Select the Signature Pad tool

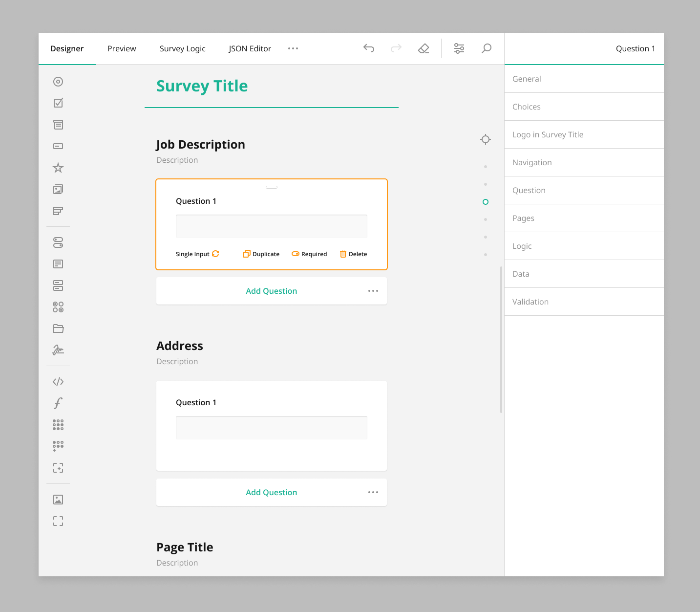tap(58, 350)
